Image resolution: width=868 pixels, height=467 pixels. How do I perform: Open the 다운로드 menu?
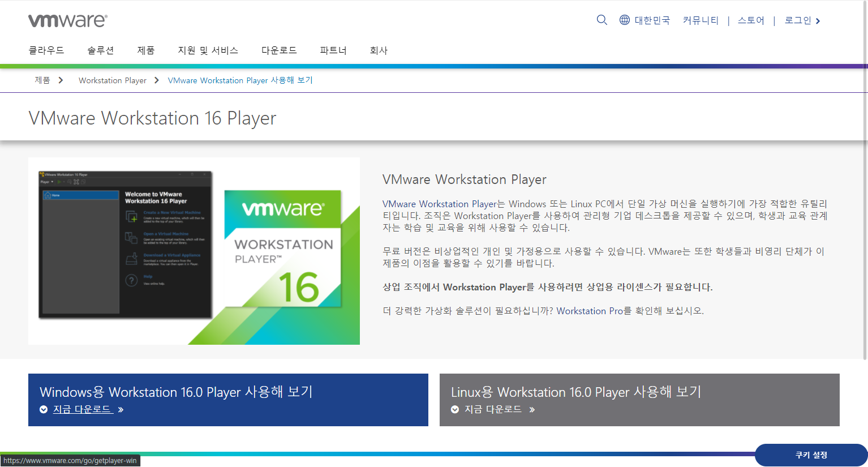279,50
